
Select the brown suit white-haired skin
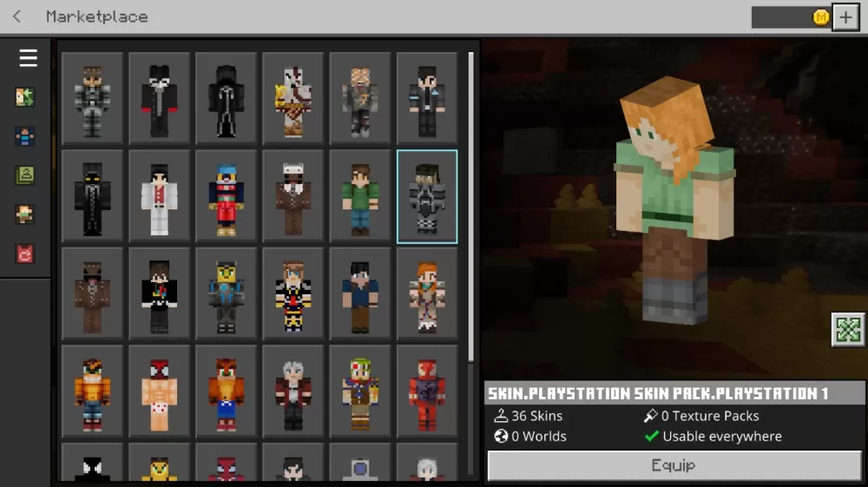pos(293,196)
